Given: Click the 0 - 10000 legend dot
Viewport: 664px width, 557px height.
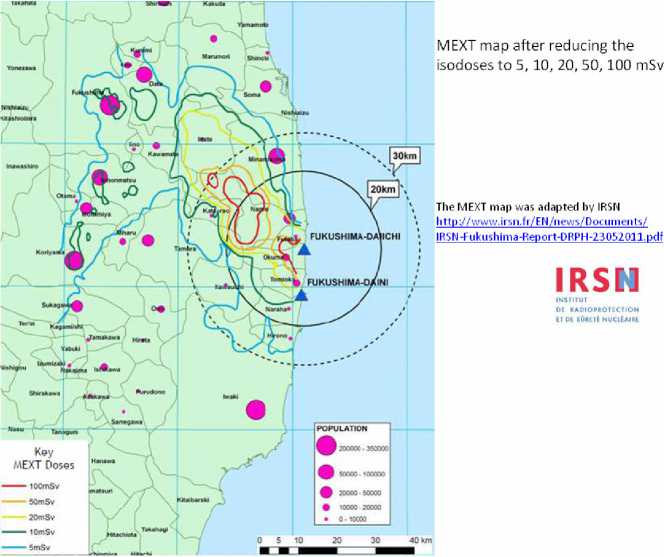Looking at the screenshot, I should click(326, 519).
